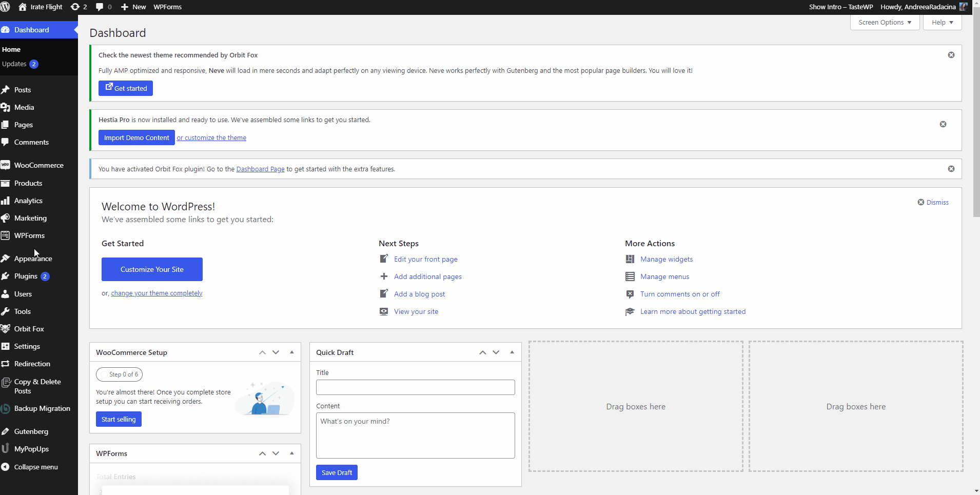The height and width of the screenshot is (495, 980).
Task: Click the comments bubble icon in admin bar
Action: 100,7
